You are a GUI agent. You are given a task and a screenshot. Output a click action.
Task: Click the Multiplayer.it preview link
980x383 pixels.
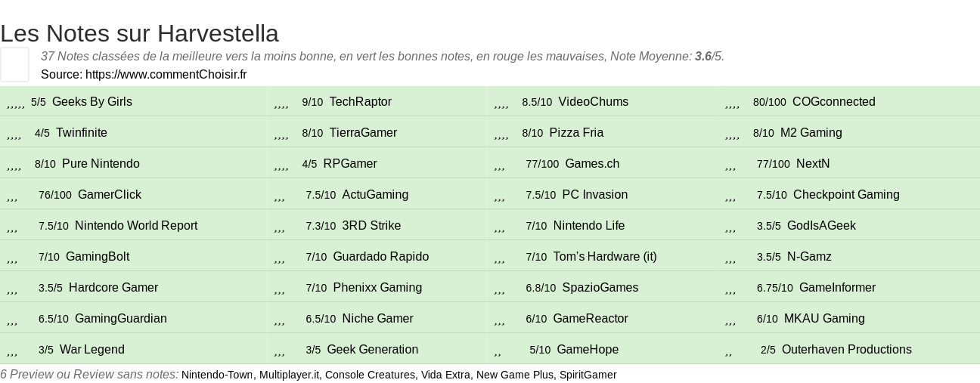coord(290,375)
